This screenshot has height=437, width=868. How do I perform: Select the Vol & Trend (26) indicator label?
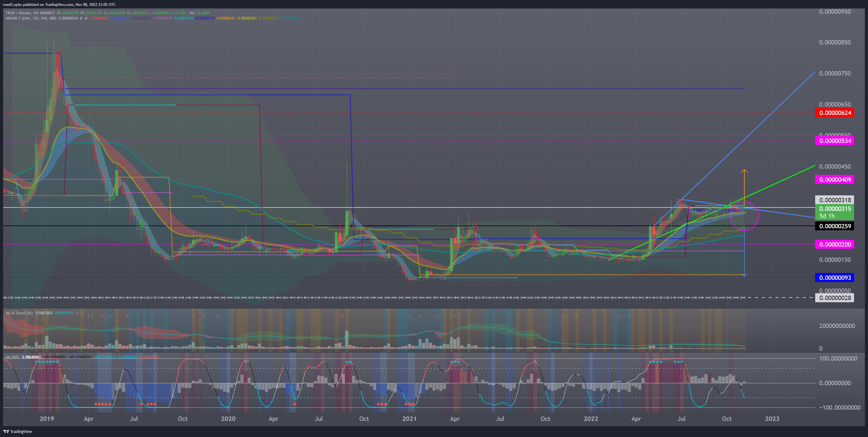(19, 313)
